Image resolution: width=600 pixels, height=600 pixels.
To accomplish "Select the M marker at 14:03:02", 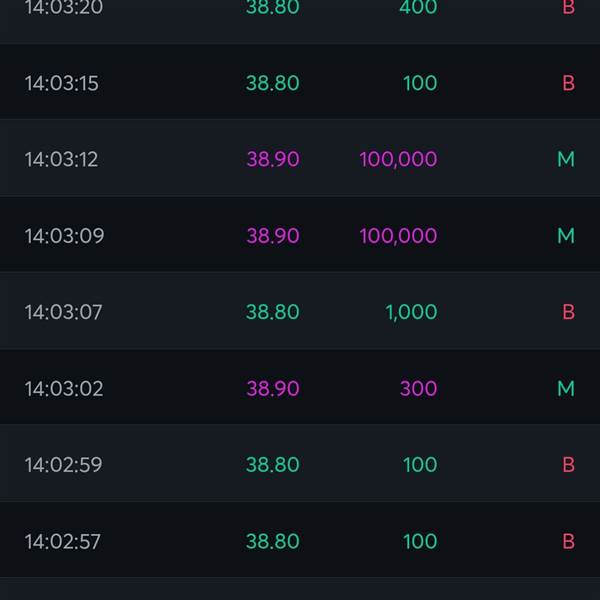I will [x=566, y=388].
